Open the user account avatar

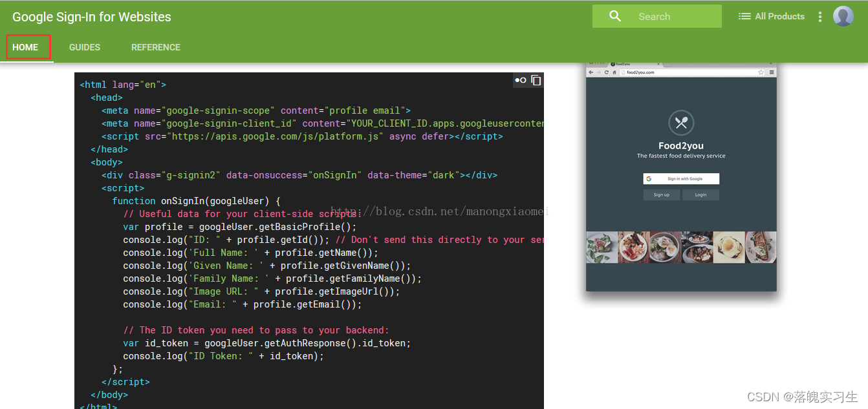[843, 16]
